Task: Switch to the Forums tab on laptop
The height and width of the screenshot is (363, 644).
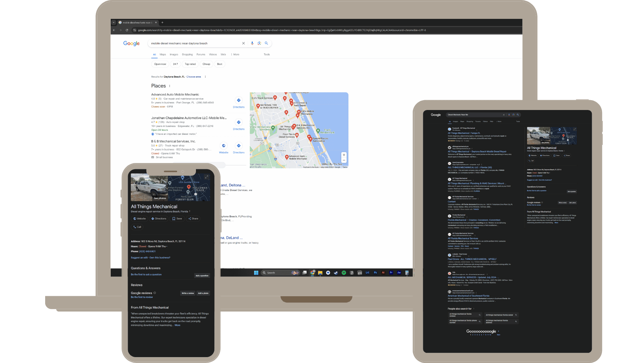Action: [x=201, y=55]
